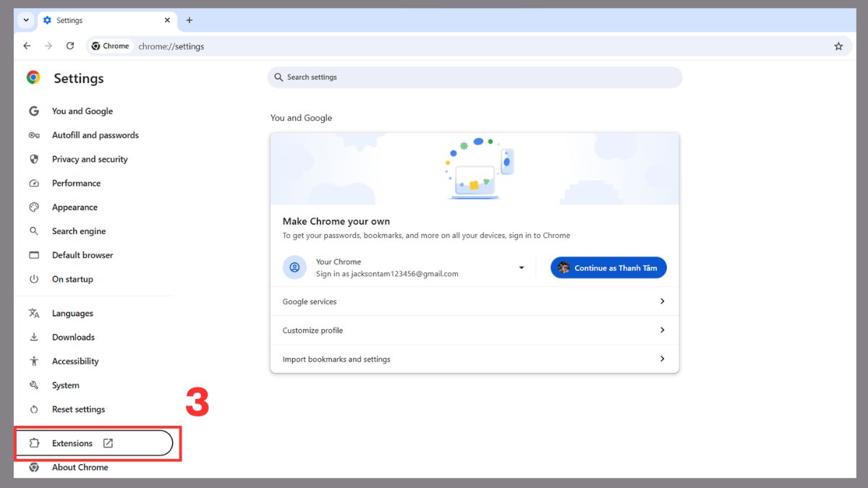The width and height of the screenshot is (868, 488).
Task: Click the Customize profile chevron
Action: [662, 330]
